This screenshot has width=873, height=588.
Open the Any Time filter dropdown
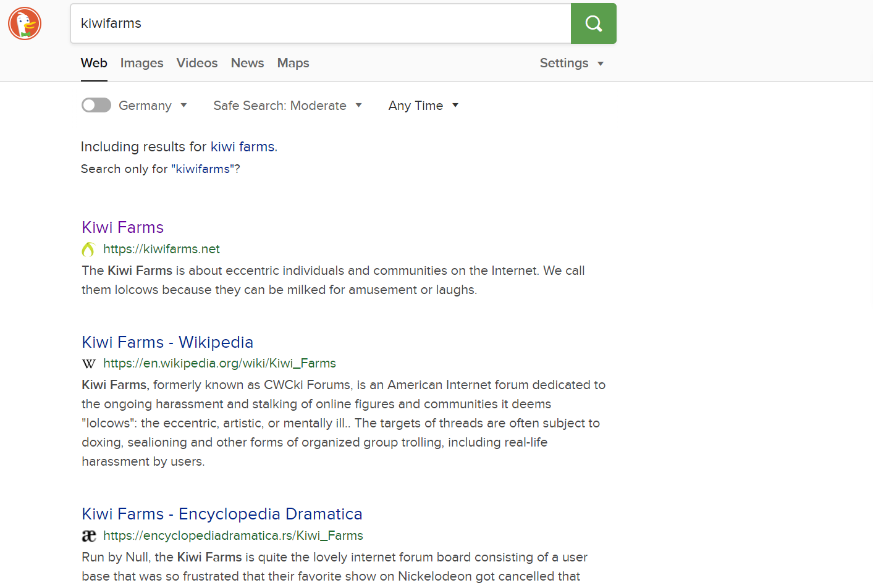click(x=423, y=106)
